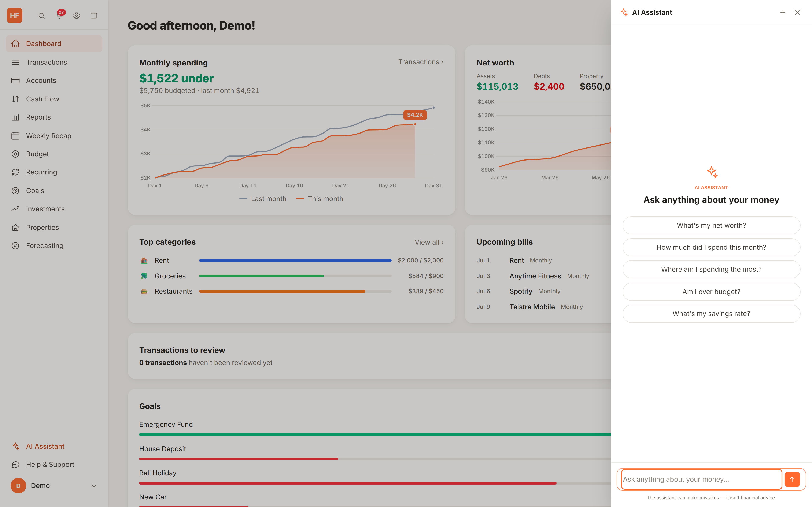Close the AI Assistant panel
The width and height of the screenshot is (812, 507).
tap(798, 13)
